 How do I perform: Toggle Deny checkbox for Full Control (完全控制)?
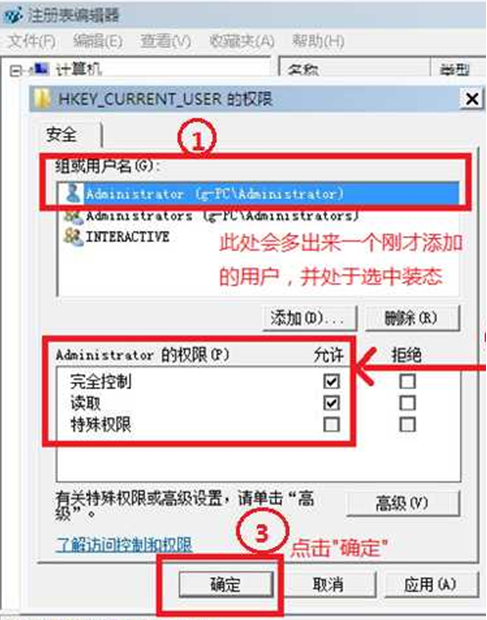click(407, 382)
